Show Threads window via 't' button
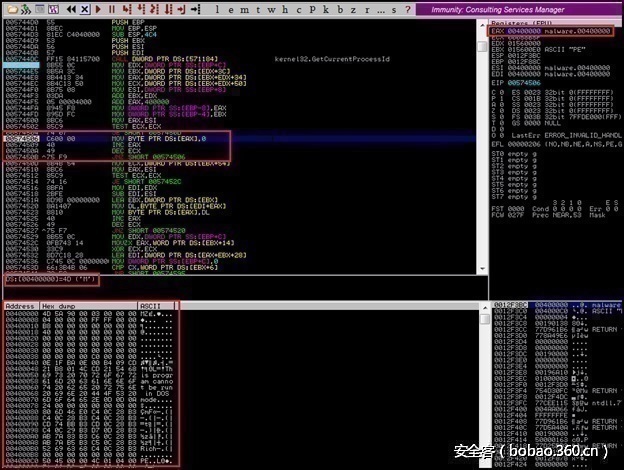624x470 pixels. (255, 8)
